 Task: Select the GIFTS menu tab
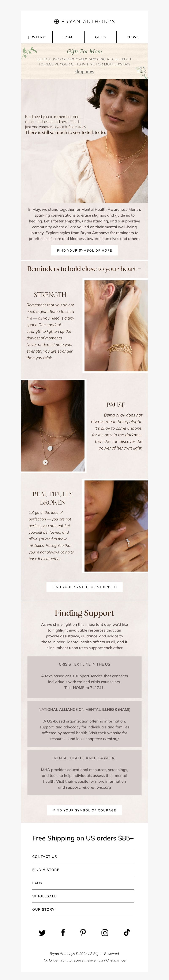tap(101, 37)
